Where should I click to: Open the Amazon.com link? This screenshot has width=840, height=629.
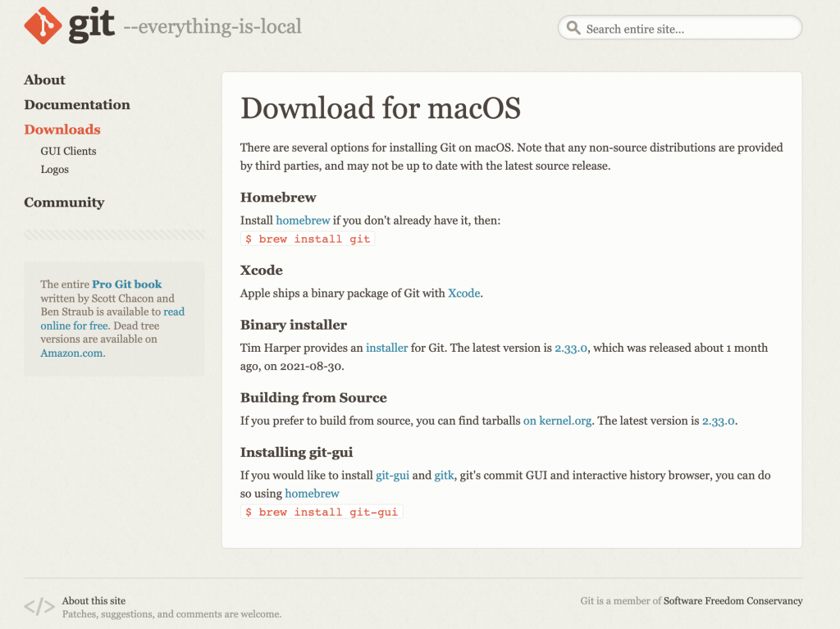73,353
